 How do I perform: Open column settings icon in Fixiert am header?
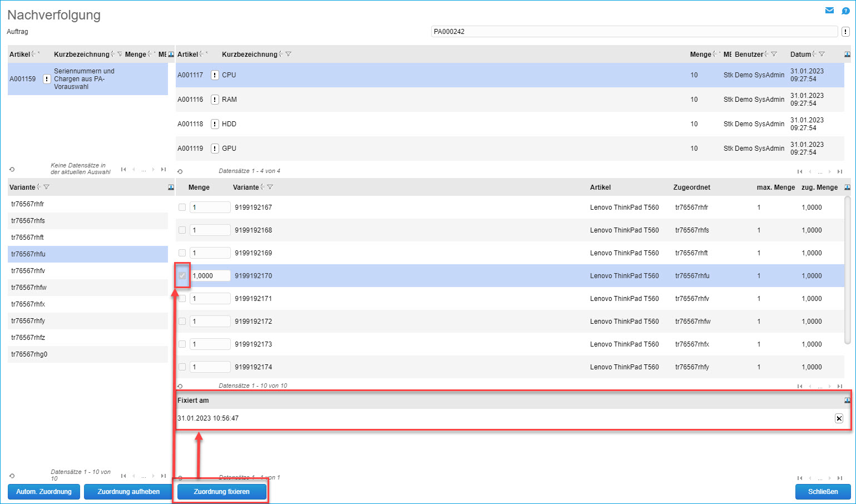click(847, 401)
